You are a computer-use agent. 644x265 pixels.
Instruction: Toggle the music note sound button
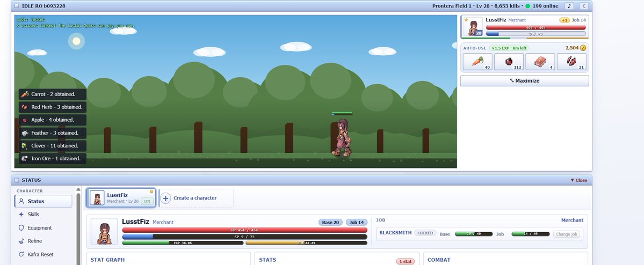[x=569, y=6]
